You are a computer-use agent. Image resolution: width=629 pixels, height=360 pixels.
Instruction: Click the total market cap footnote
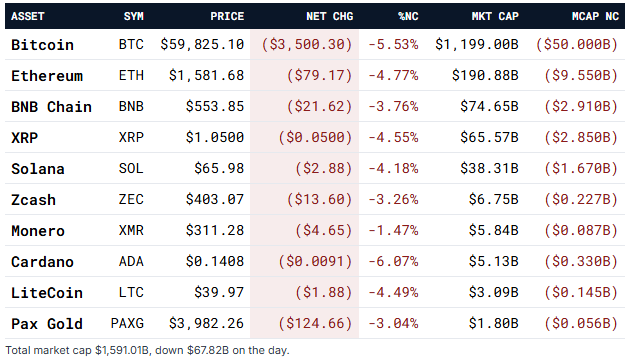[147, 350]
